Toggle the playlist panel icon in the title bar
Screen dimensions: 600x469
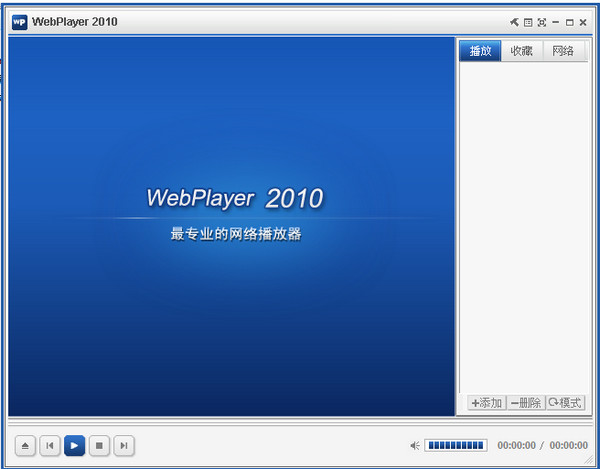pos(528,23)
